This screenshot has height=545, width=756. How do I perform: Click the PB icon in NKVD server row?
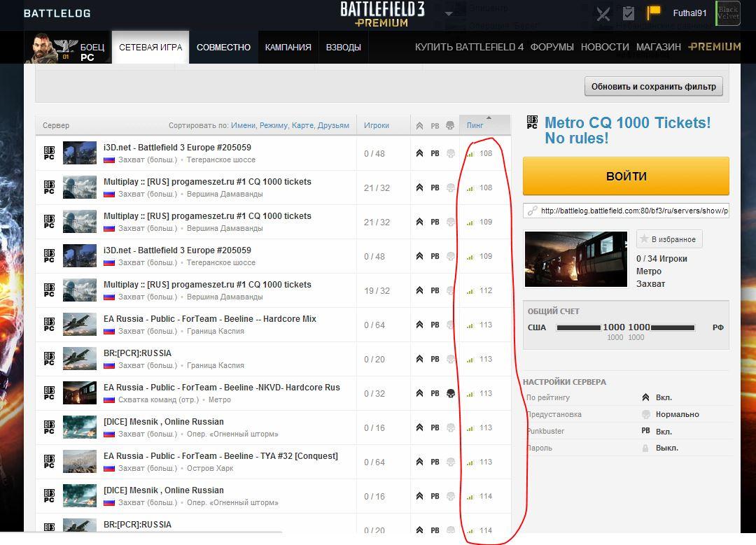[x=435, y=393]
